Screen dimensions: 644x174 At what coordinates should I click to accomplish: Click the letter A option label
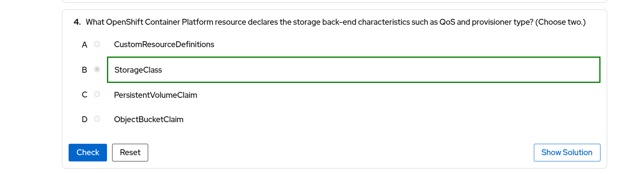point(84,45)
